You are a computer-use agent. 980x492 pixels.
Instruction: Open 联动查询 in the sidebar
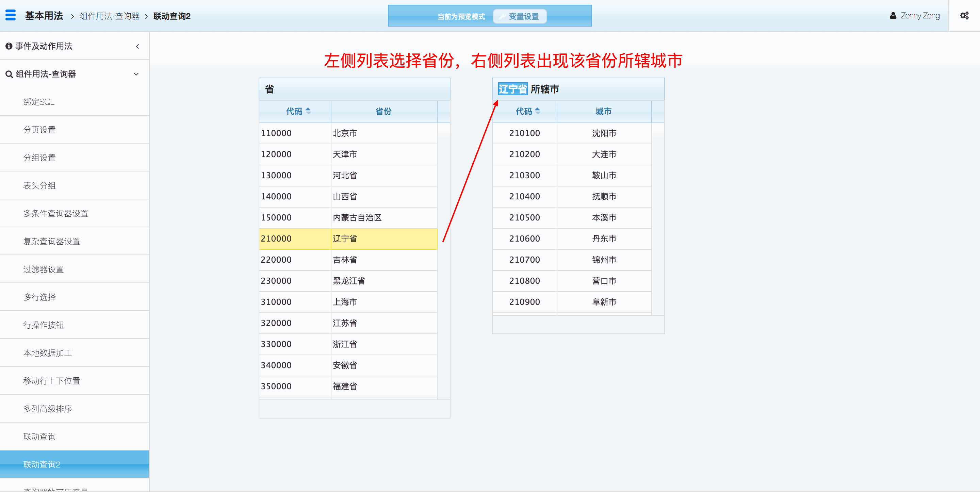click(39, 437)
